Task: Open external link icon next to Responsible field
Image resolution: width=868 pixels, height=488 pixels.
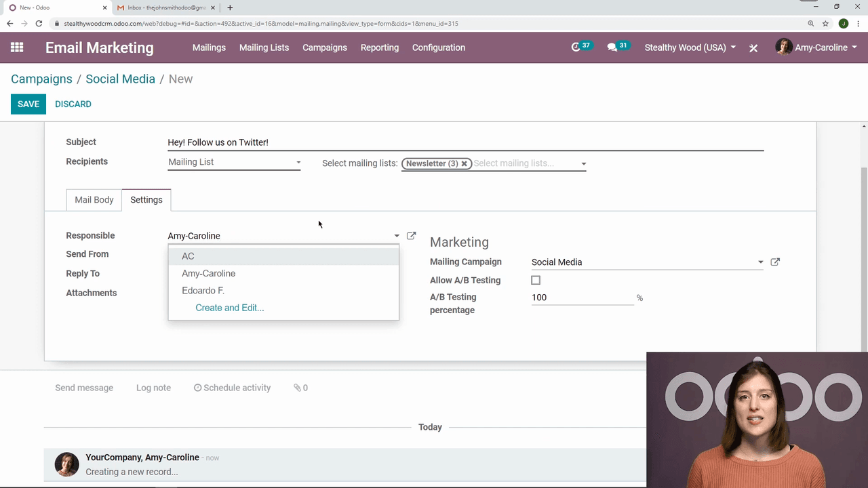Action: click(x=411, y=236)
